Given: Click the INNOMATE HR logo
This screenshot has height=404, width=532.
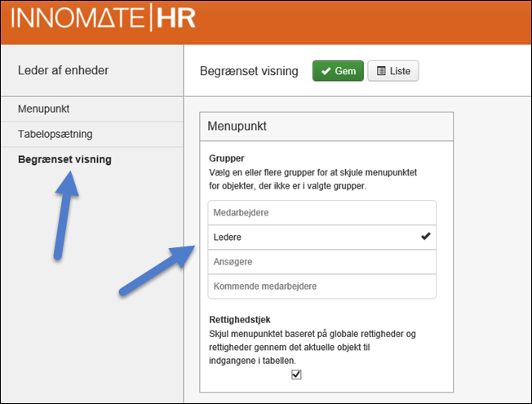Looking at the screenshot, I should coord(104,18).
